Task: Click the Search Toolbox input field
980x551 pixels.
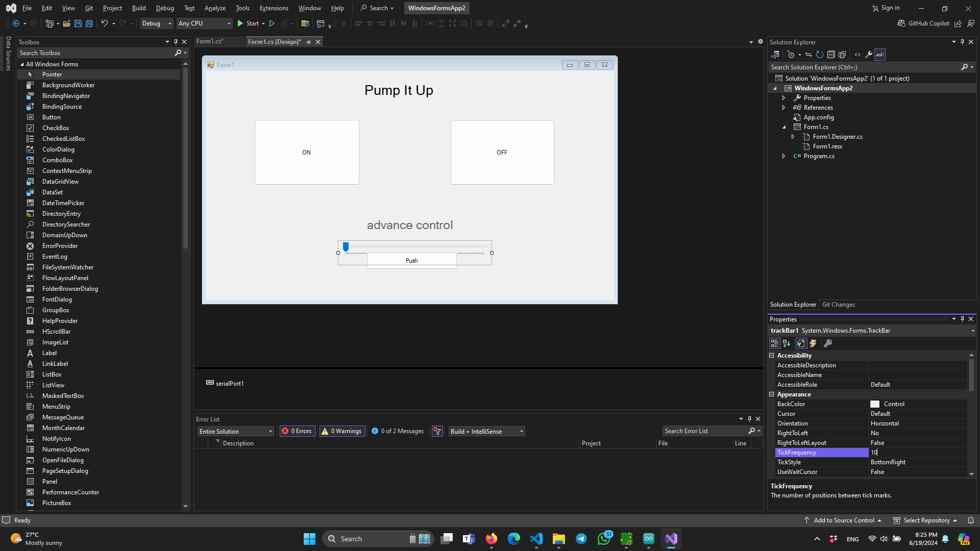Action: pos(96,53)
